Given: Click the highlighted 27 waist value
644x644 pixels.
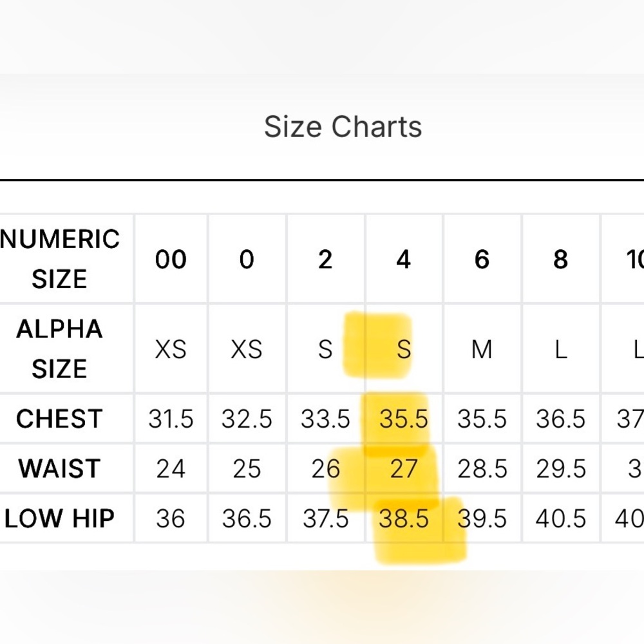Looking at the screenshot, I should pos(404,469).
